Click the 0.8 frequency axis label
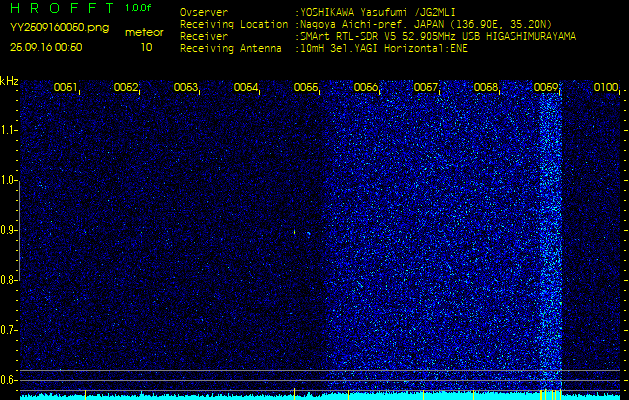629x400 pixels. click(x=8, y=280)
